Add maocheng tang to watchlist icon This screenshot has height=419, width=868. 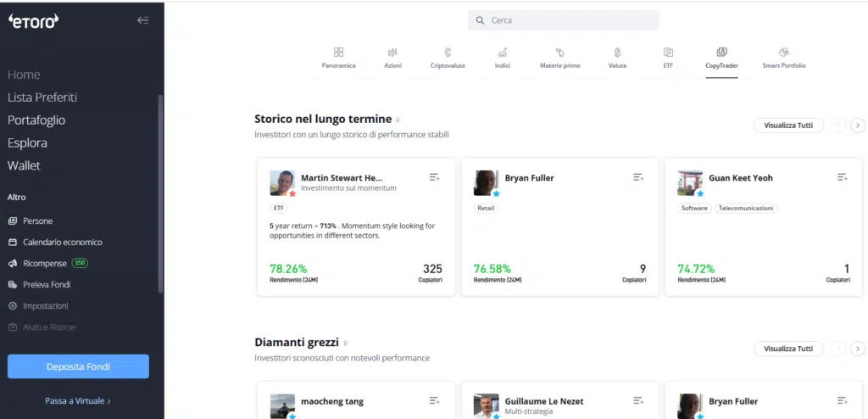click(x=435, y=400)
